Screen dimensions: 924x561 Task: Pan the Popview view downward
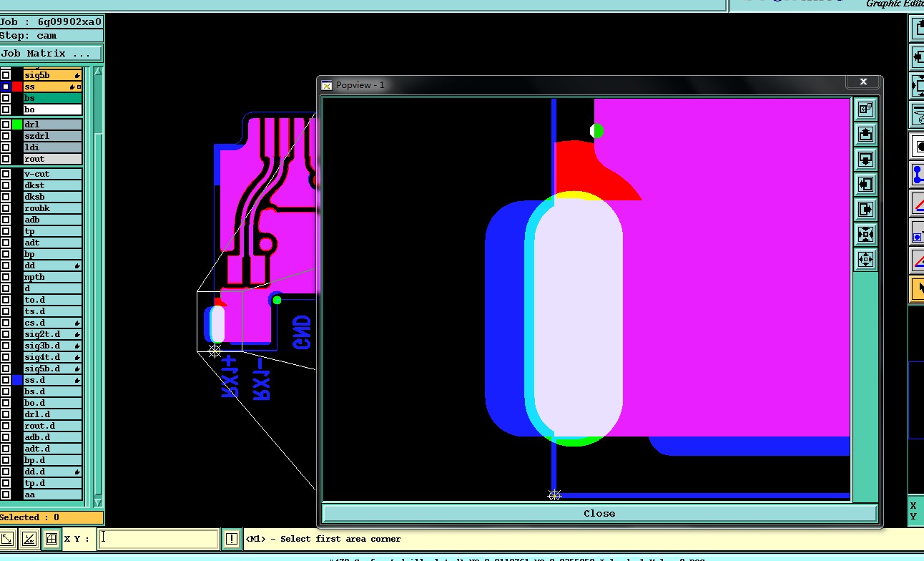(x=865, y=159)
